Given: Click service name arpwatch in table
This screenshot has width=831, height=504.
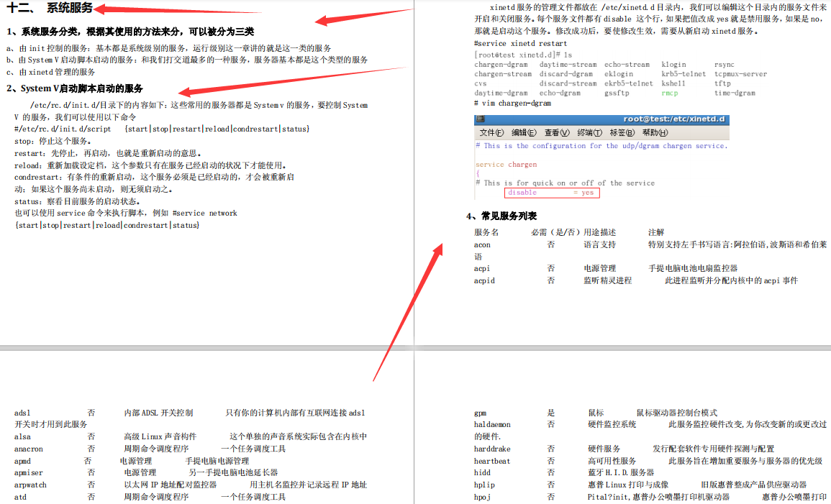Looking at the screenshot, I should tap(31, 485).
